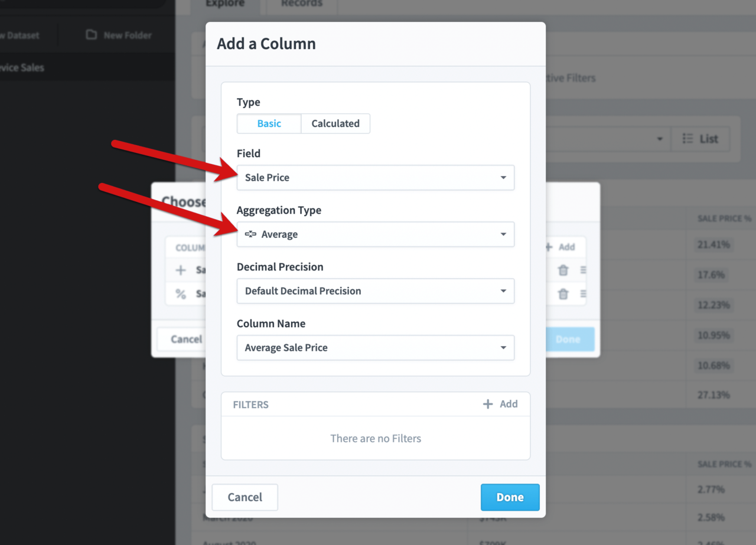Switch column type to Calculated
The width and height of the screenshot is (756, 545).
[335, 123]
